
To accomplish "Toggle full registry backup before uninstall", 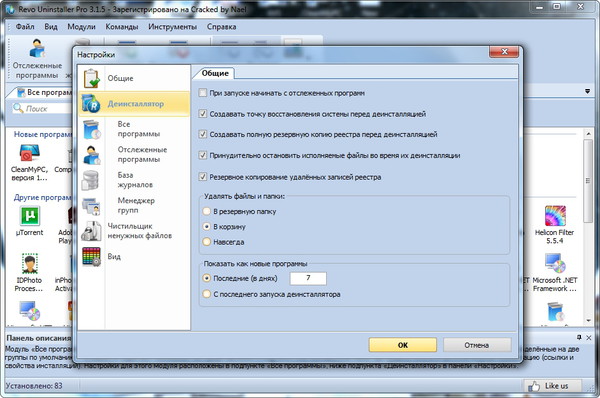I will click(x=203, y=134).
